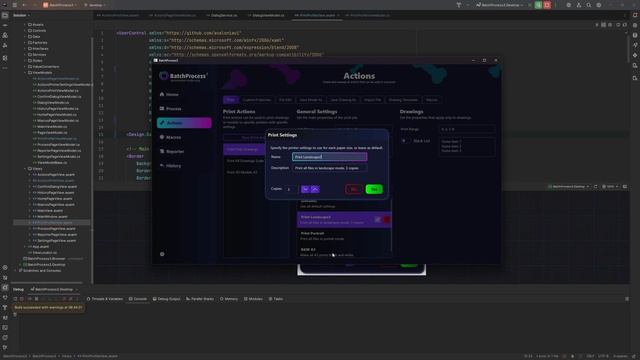Open History page in BatchProcess sidebar
Image resolution: width=640 pixels, height=360 pixels.
coord(184,166)
